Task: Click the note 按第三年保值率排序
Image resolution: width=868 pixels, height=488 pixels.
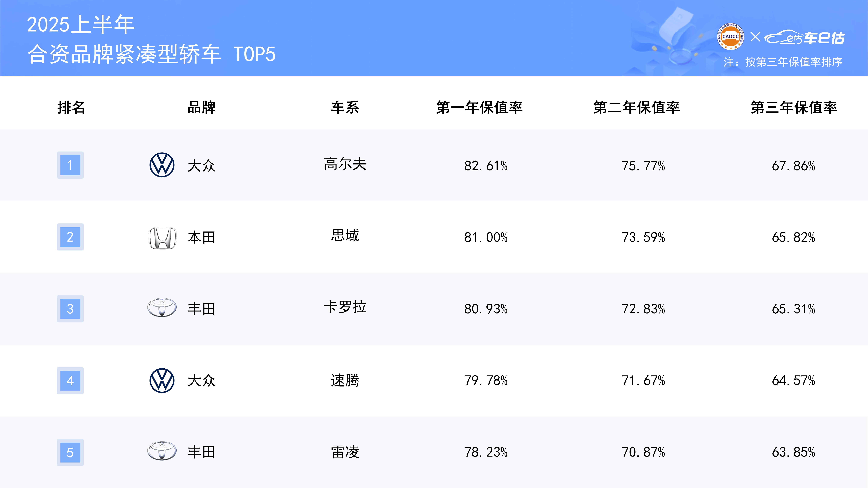Action: pos(794,62)
